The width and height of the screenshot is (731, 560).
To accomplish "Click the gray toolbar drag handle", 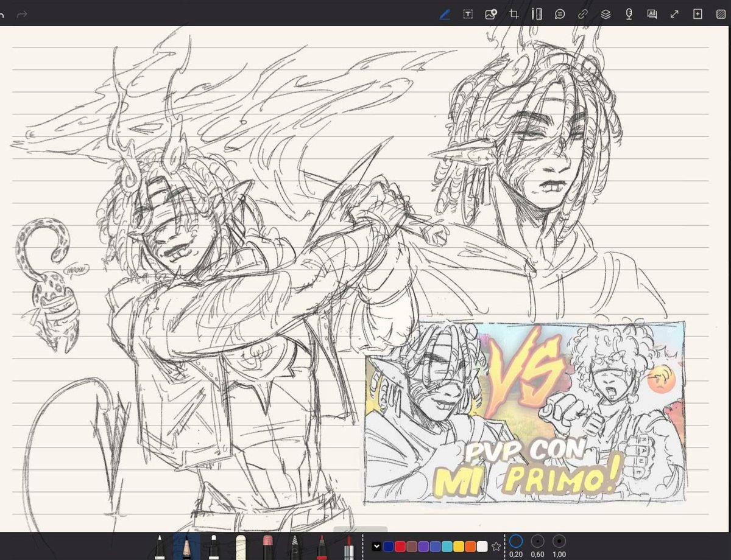I will tap(361, 529).
